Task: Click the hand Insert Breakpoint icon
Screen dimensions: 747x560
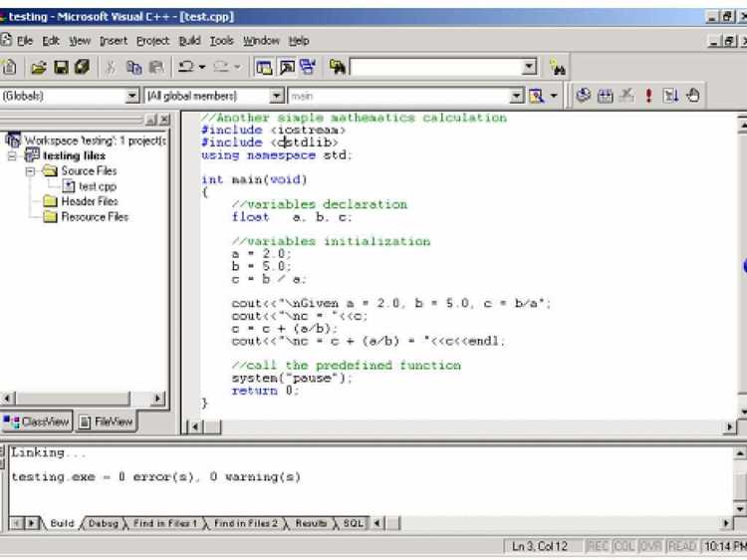Action: point(692,96)
